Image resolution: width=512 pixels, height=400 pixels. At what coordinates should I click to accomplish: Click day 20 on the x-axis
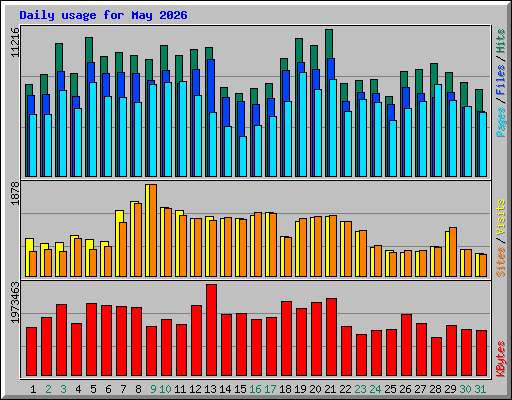click(315, 389)
